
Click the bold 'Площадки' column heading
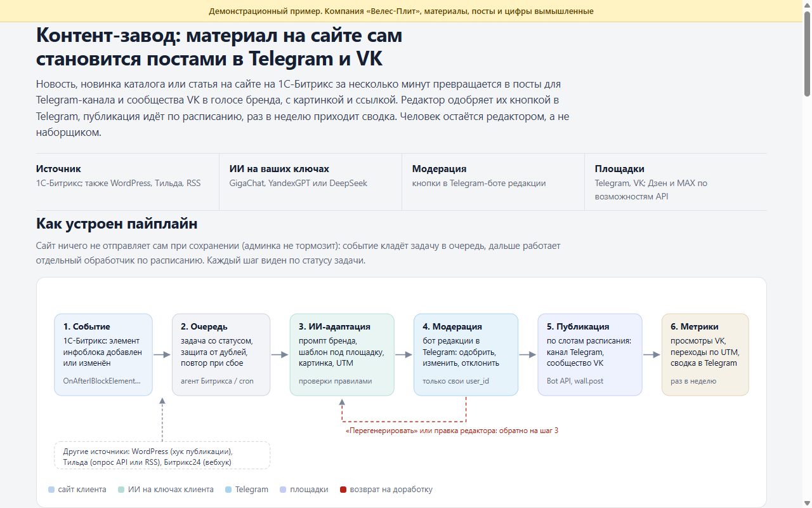pyautogui.click(x=619, y=169)
